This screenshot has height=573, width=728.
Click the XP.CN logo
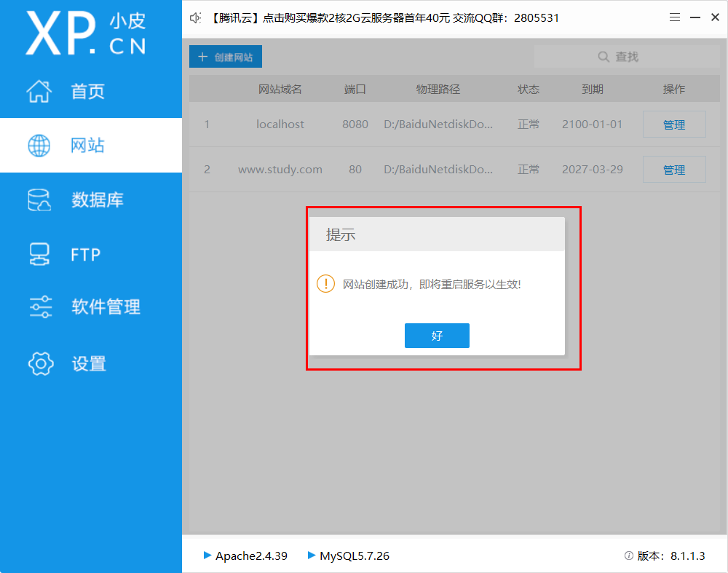86,33
